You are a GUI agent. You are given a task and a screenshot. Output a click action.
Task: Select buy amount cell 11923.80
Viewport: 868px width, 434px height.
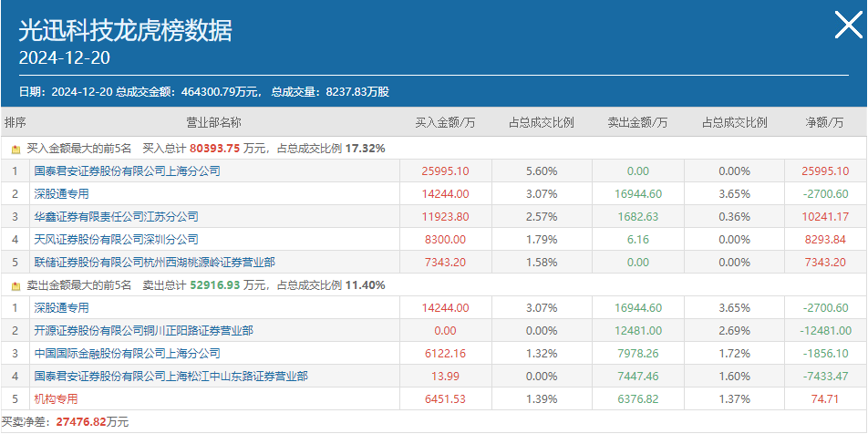pos(445,216)
